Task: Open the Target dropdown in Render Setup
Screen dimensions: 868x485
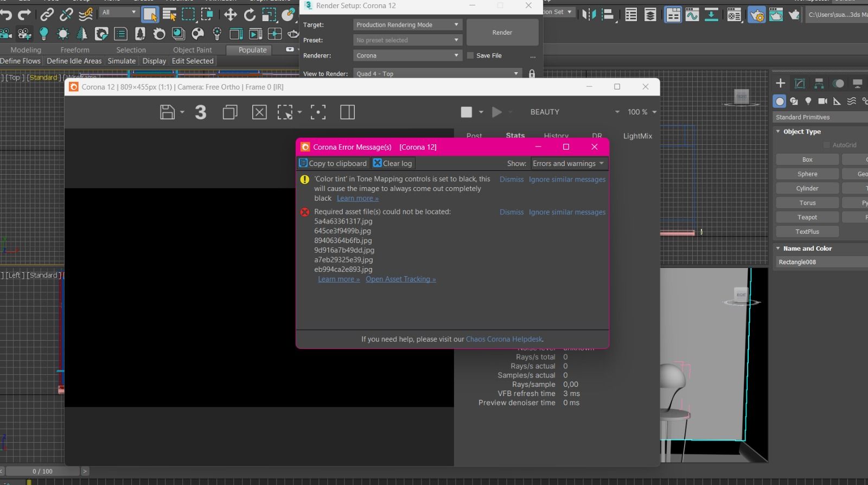Action: click(x=407, y=25)
